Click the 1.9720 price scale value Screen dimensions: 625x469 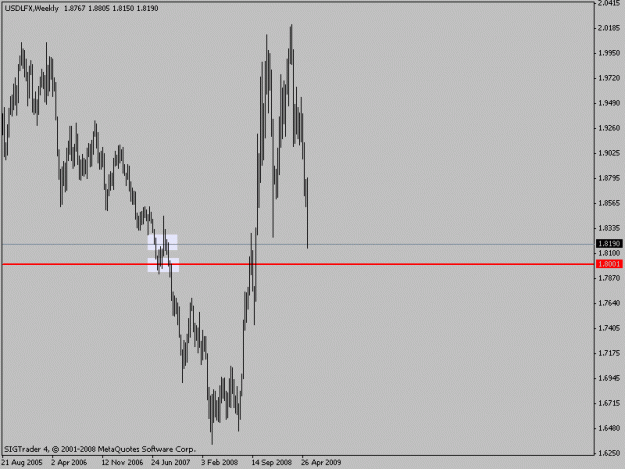point(609,78)
